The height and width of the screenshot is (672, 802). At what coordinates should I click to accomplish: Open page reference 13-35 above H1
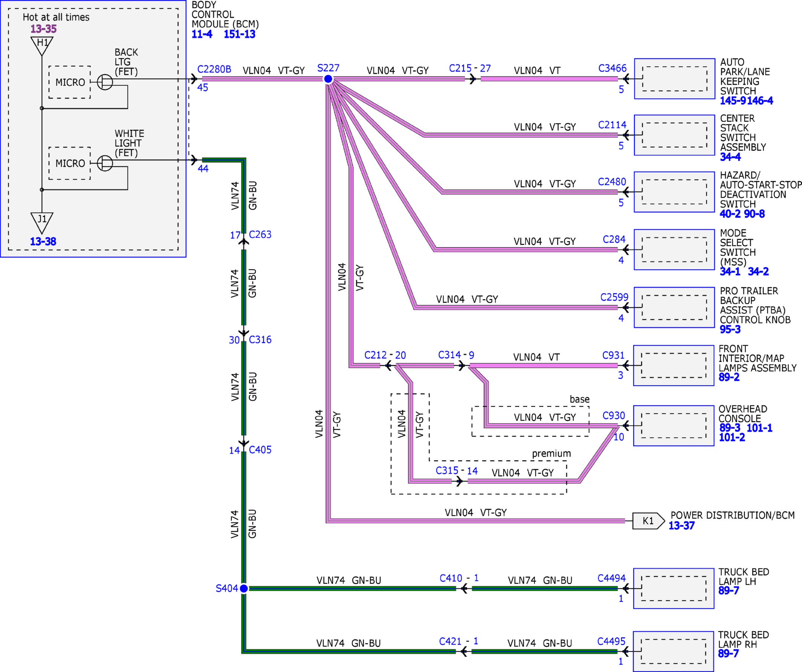pyautogui.click(x=44, y=29)
